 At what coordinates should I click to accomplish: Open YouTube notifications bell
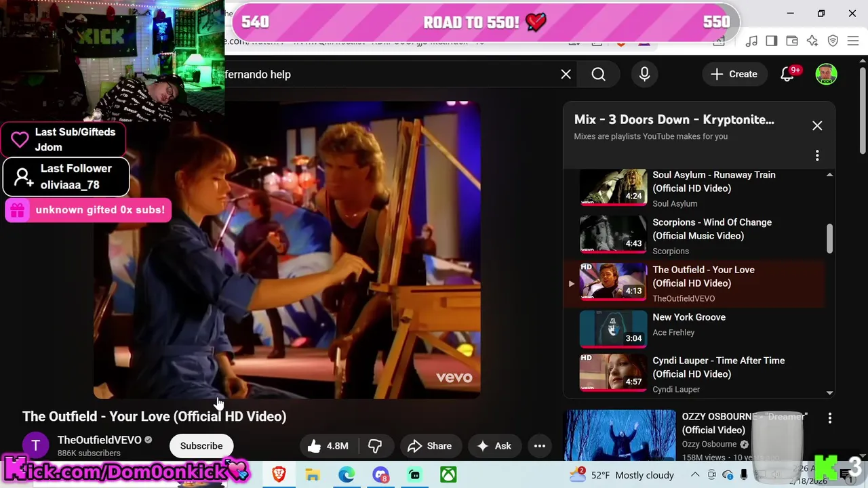point(787,75)
